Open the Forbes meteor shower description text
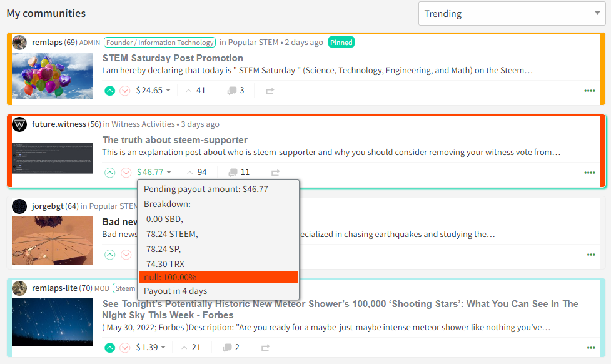This screenshot has height=364, width=611. 326,327
